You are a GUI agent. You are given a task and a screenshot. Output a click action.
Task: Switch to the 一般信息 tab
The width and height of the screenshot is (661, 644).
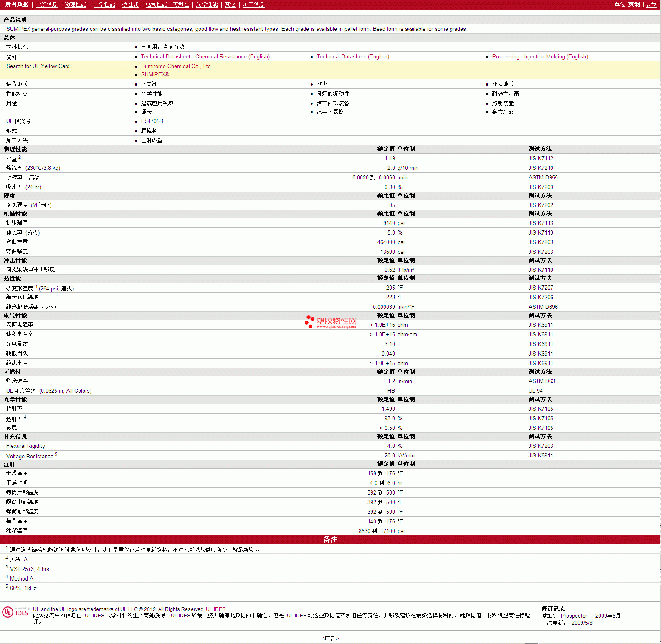pos(46,5)
